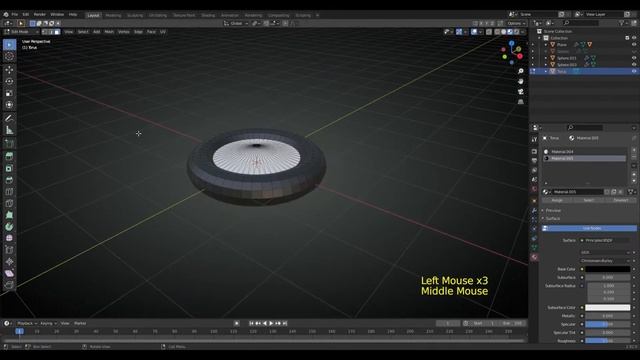Collapse the Surface panel
This screenshot has width=640, height=360.
point(553,218)
